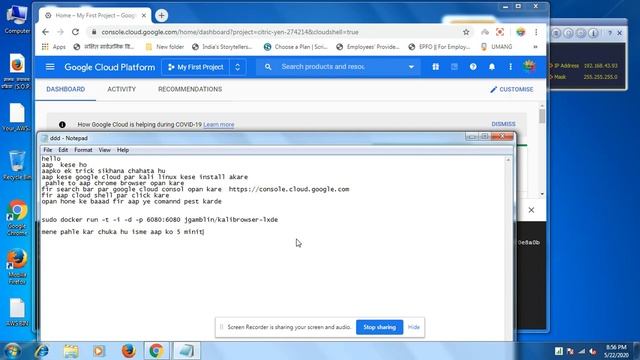Open the Notepad Help menu
This screenshot has height=360, width=640.
(x=123, y=150)
